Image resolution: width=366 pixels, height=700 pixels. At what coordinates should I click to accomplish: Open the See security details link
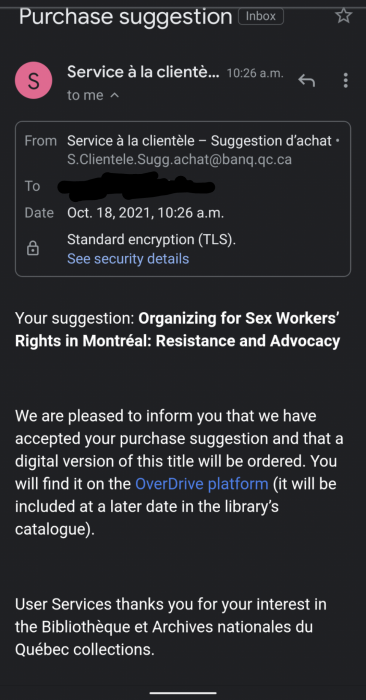128,258
